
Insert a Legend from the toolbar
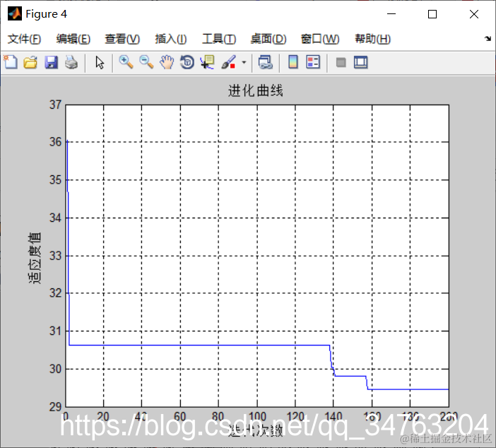[x=313, y=62]
